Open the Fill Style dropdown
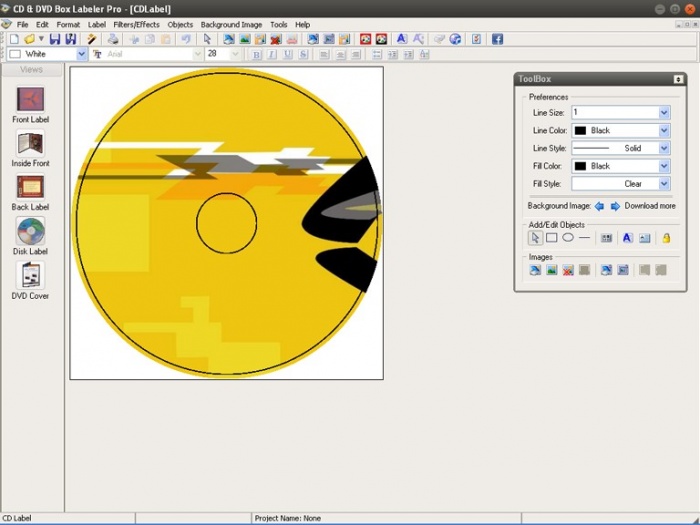This screenshot has width=700, height=525. tap(664, 184)
